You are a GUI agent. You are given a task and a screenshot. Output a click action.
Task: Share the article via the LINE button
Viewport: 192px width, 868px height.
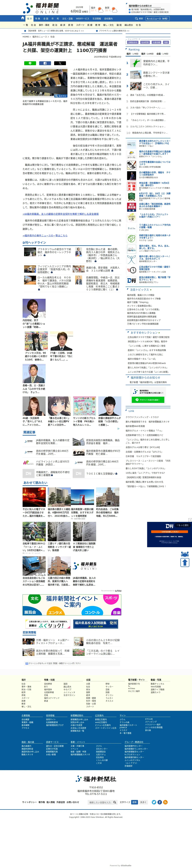pos(30,63)
